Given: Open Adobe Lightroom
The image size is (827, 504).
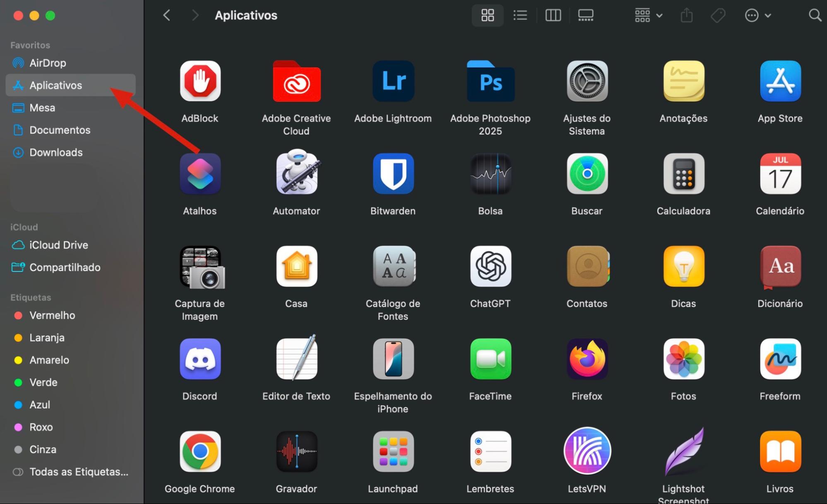Looking at the screenshot, I should click(x=393, y=82).
